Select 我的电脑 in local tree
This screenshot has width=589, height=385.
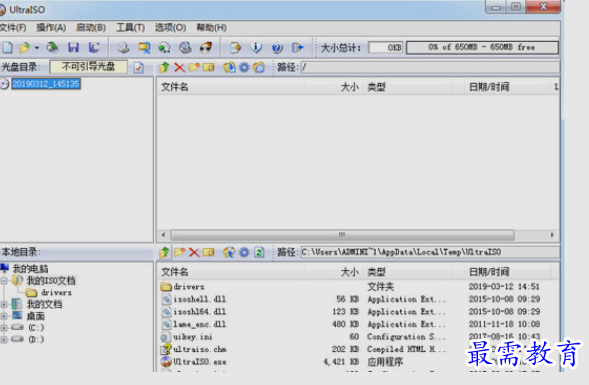30,269
